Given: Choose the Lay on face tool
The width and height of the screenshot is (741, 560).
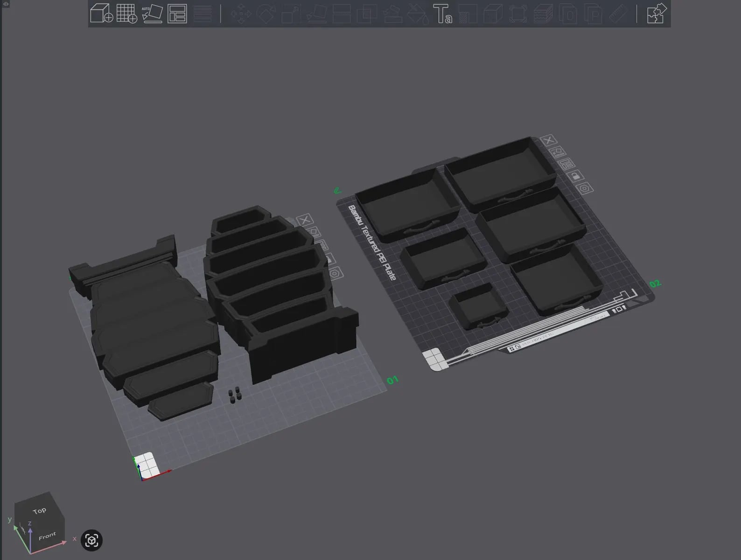Looking at the screenshot, I should pos(316,14).
